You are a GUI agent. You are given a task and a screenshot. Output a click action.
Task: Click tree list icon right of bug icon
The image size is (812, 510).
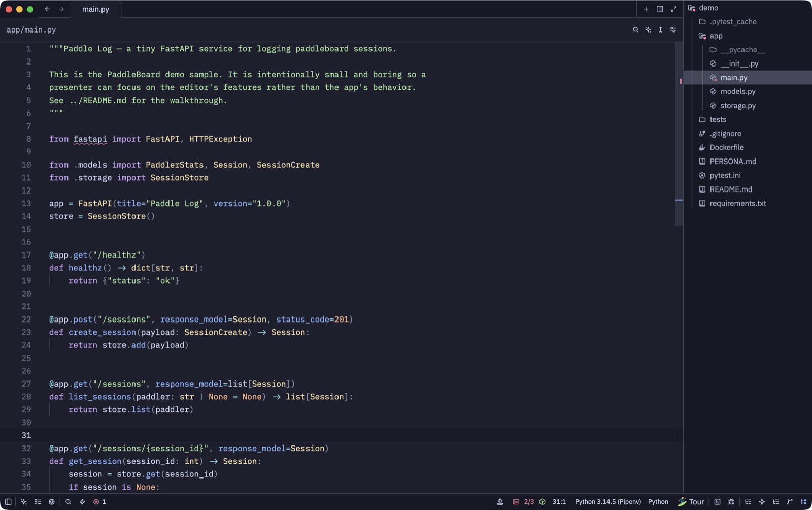[748, 502]
